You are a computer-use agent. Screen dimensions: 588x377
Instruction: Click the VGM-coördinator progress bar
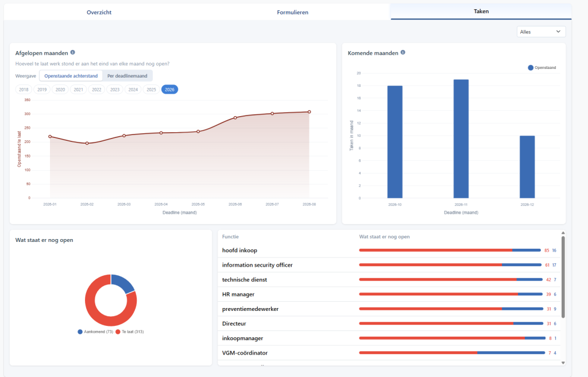(x=452, y=353)
